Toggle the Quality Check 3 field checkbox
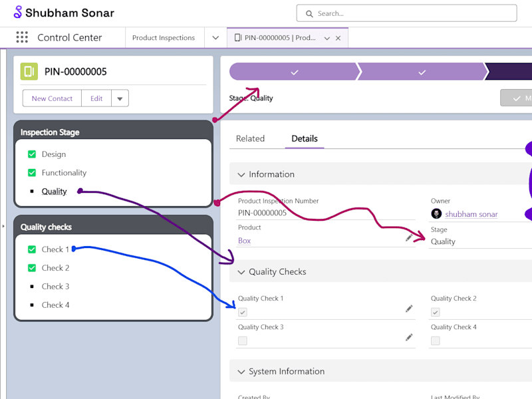The width and height of the screenshot is (532, 399). point(243,340)
